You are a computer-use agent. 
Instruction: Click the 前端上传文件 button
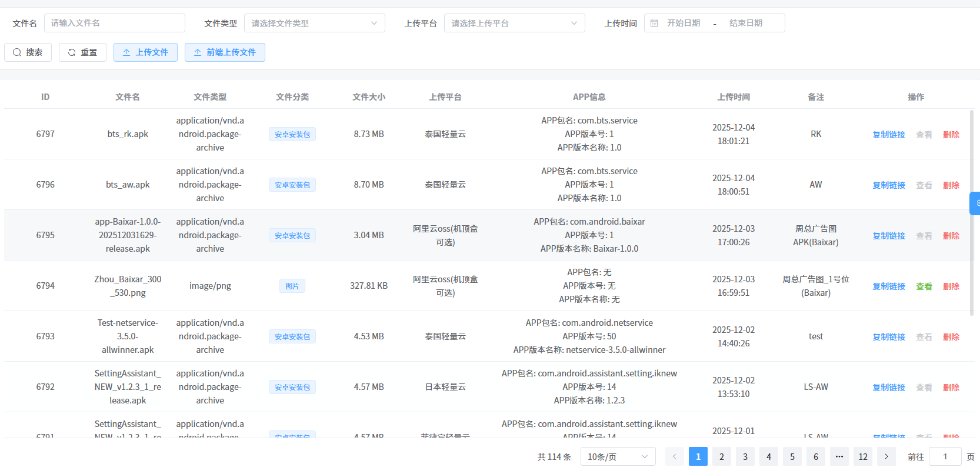(x=225, y=52)
